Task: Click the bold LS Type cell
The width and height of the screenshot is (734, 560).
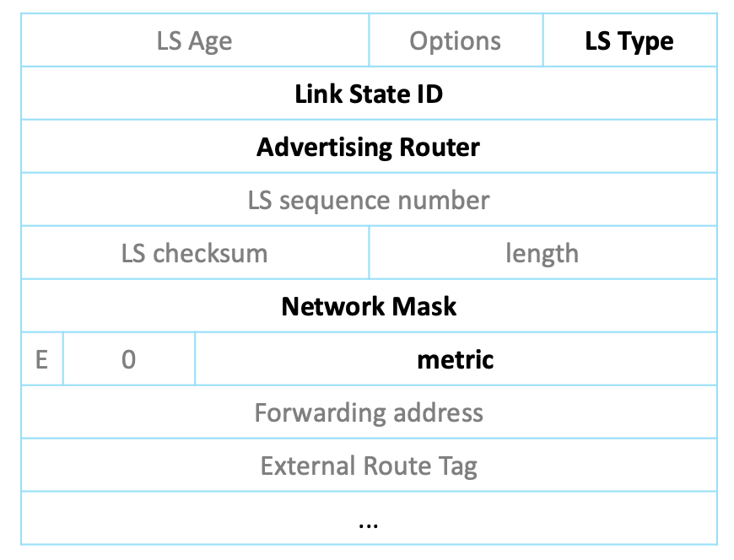Action: 629,40
